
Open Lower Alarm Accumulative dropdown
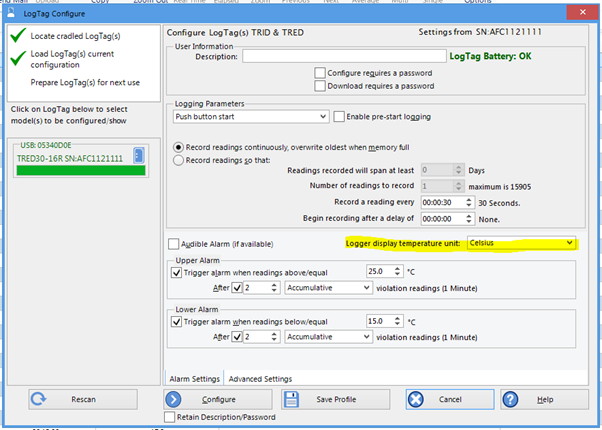coord(328,337)
